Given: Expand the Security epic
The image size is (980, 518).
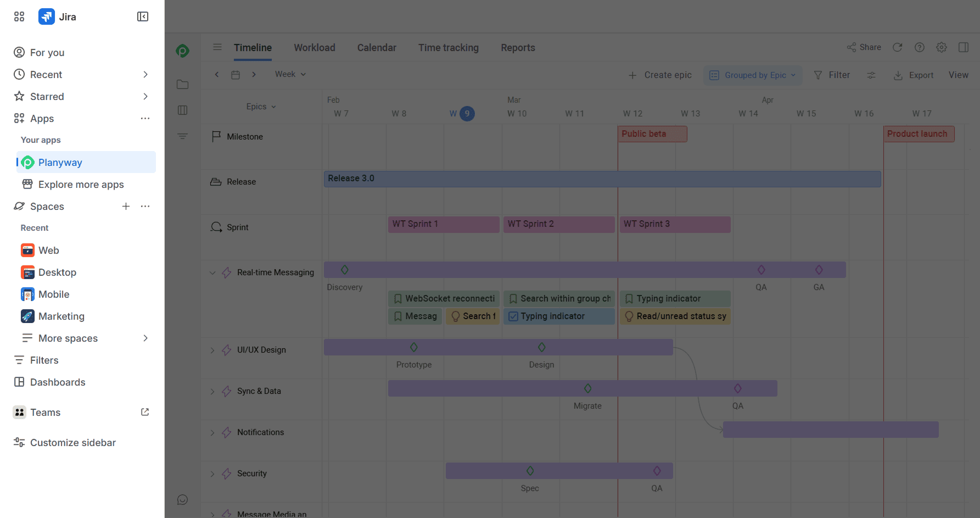Looking at the screenshot, I should [212, 474].
